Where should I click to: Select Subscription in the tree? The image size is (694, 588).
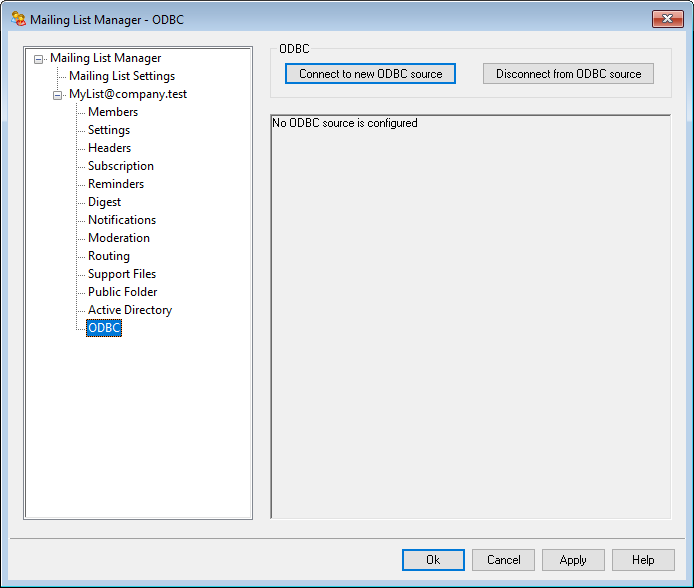[x=120, y=166]
